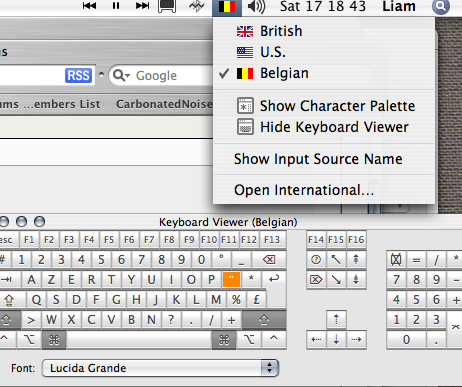Choose Show Character Palette
Screen dimensions: 462x387
[x=324, y=106]
